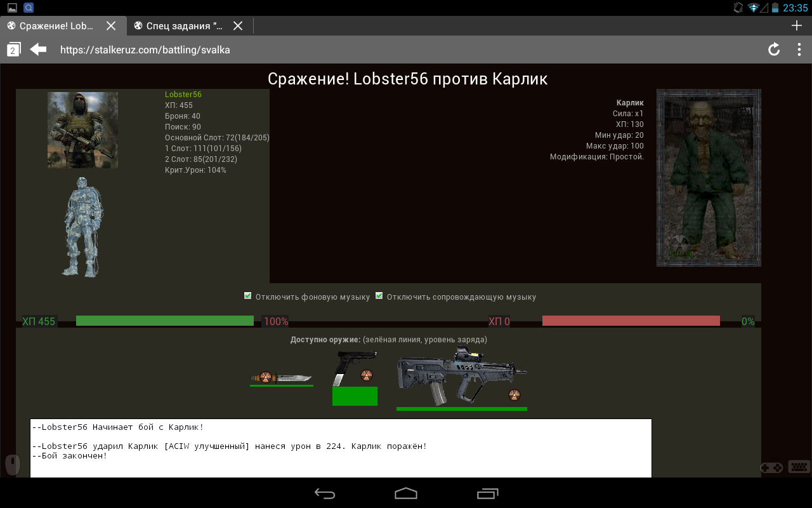Click the browser back arrow
The width and height of the screenshot is (812, 508).
click(x=39, y=50)
